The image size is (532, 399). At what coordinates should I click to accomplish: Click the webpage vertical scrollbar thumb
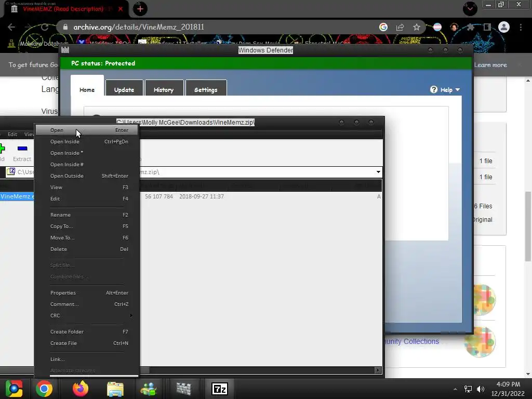click(528, 227)
